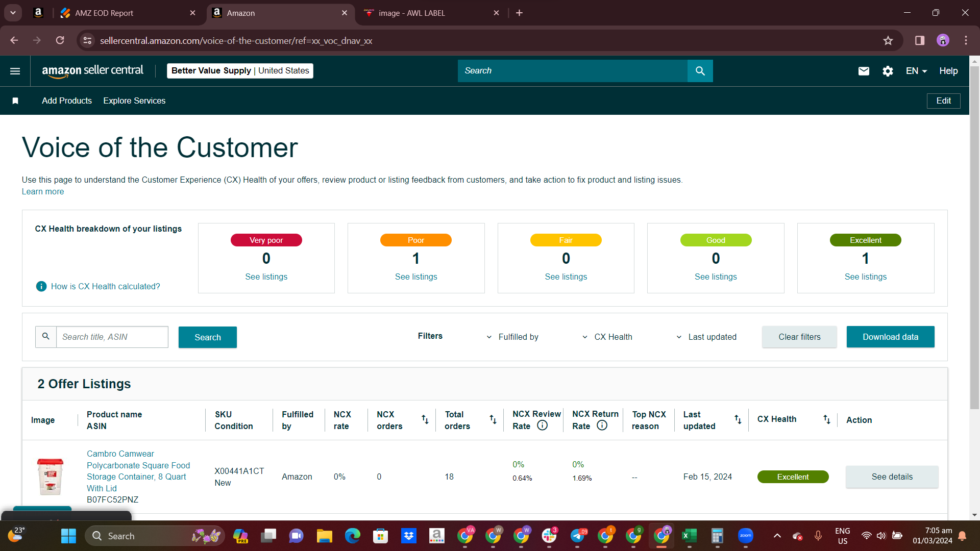The width and height of the screenshot is (980, 551).
Task: Close the image - AWL LABEL tab
Action: point(496,13)
